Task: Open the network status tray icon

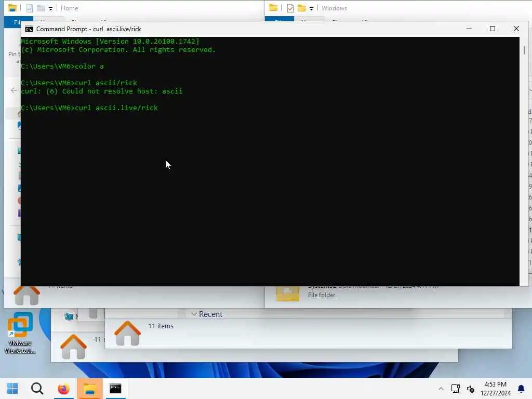Action: (x=455, y=389)
